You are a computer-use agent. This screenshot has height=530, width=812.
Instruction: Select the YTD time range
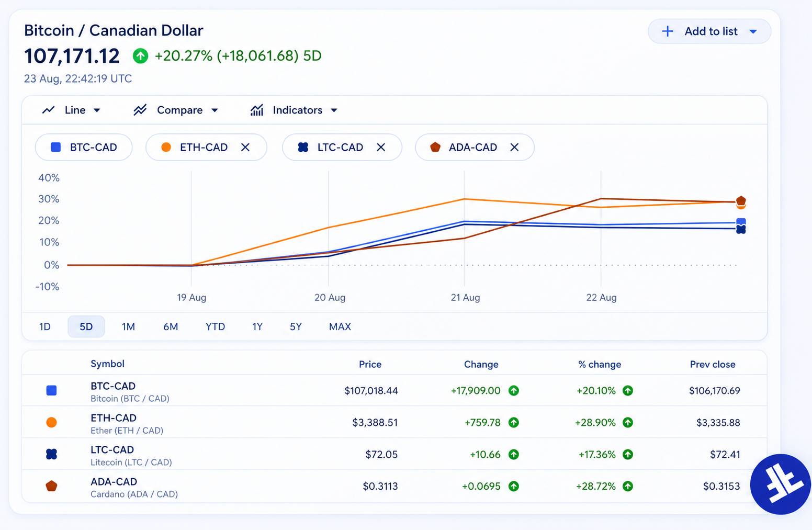click(x=215, y=326)
